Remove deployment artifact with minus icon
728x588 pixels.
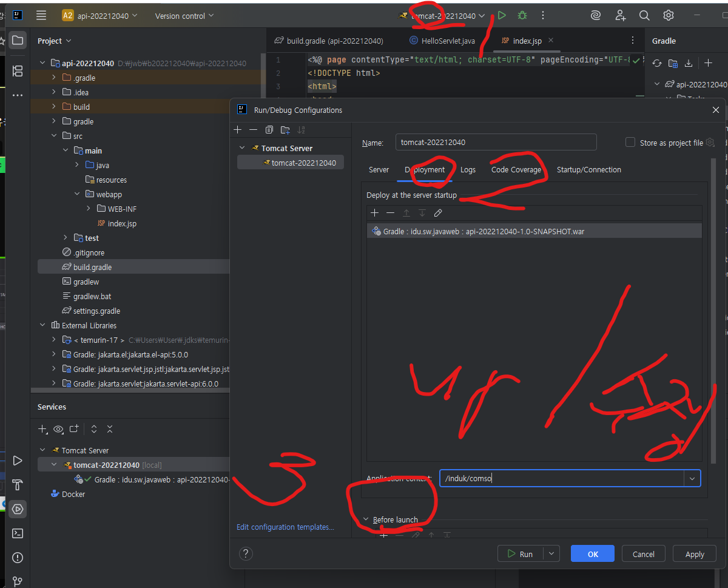click(x=391, y=213)
